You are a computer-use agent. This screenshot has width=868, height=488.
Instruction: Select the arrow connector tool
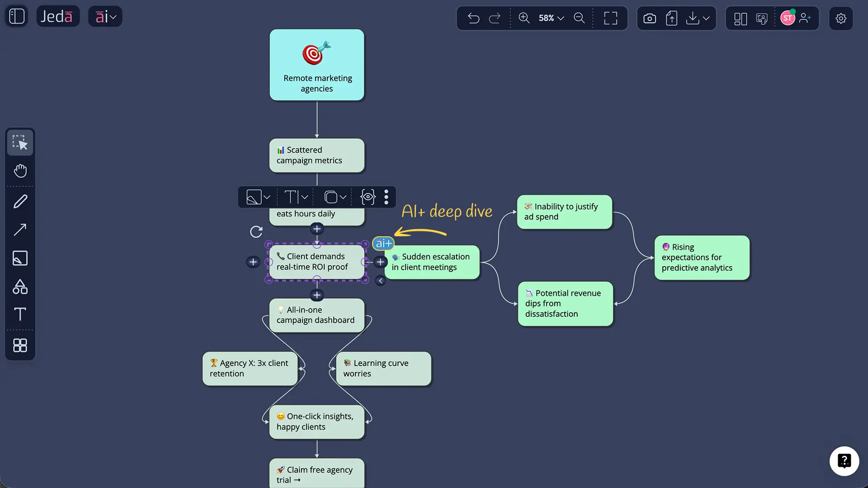point(20,230)
